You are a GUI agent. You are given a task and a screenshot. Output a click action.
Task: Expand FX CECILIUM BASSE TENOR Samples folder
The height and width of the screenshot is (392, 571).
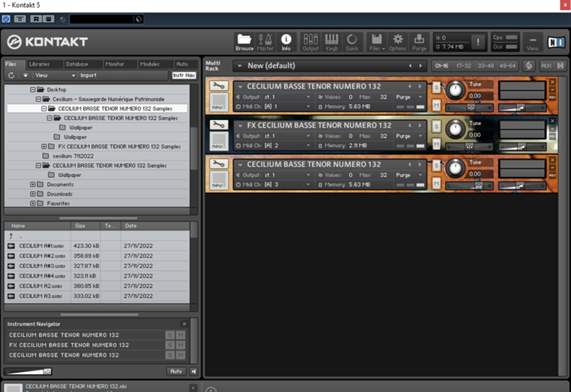point(44,146)
